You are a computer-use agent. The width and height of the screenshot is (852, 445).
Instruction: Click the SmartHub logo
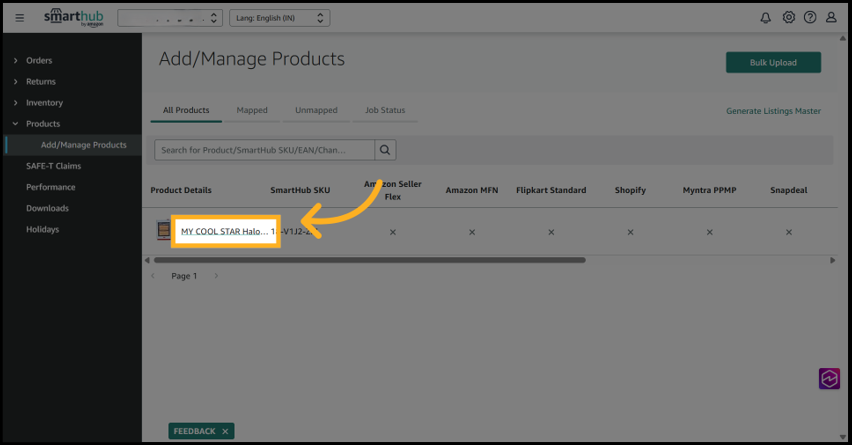[x=73, y=18]
